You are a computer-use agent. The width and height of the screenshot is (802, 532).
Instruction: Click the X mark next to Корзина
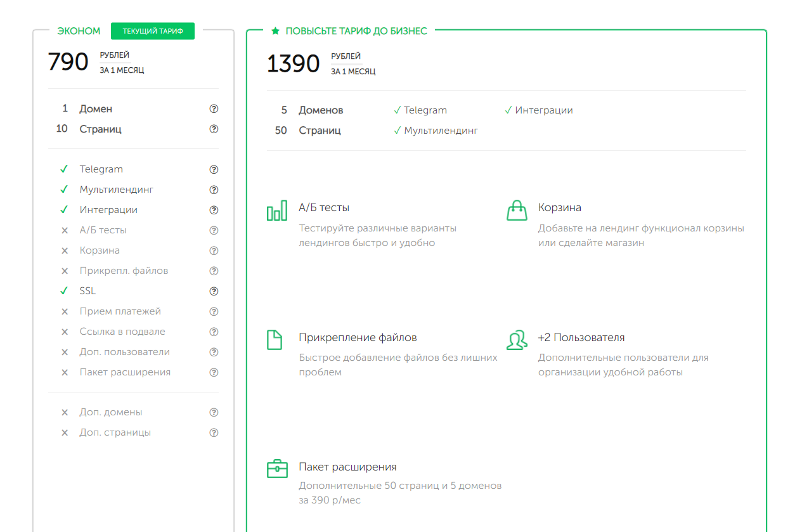tap(64, 251)
